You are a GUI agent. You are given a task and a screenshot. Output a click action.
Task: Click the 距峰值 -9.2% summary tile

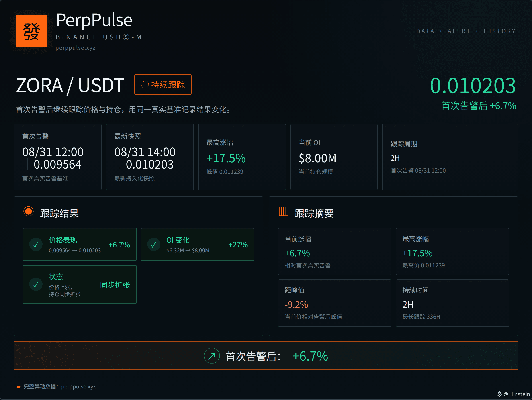tap(334, 303)
